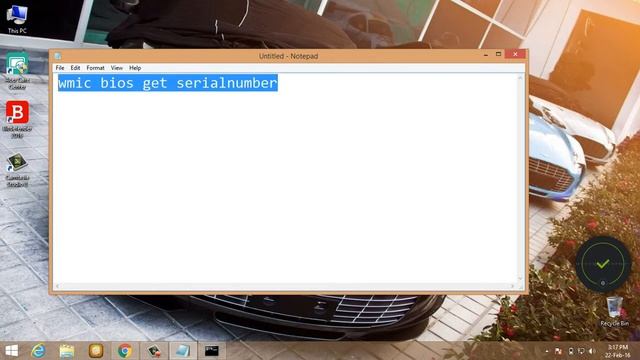
Task: Open the File menu in Notepad
Action: (60, 68)
